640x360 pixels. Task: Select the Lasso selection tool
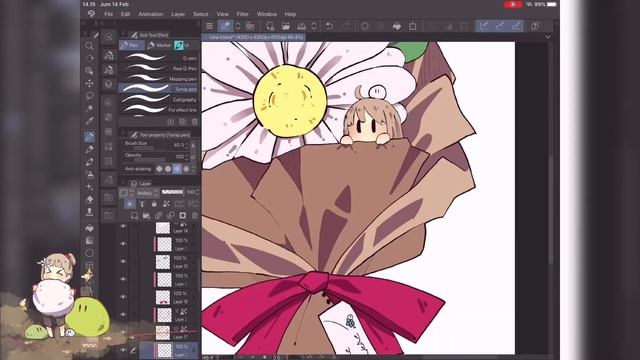pyautogui.click(x=89, y=96)
